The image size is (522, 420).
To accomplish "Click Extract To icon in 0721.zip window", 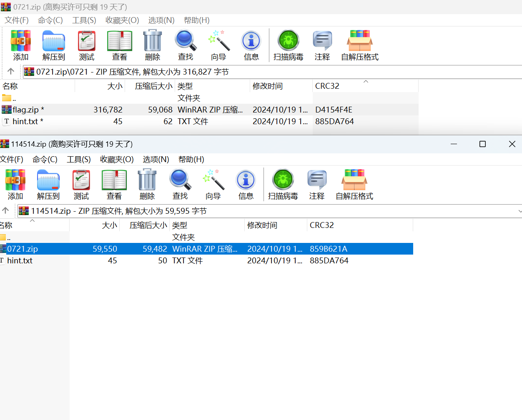I will 54,41.
